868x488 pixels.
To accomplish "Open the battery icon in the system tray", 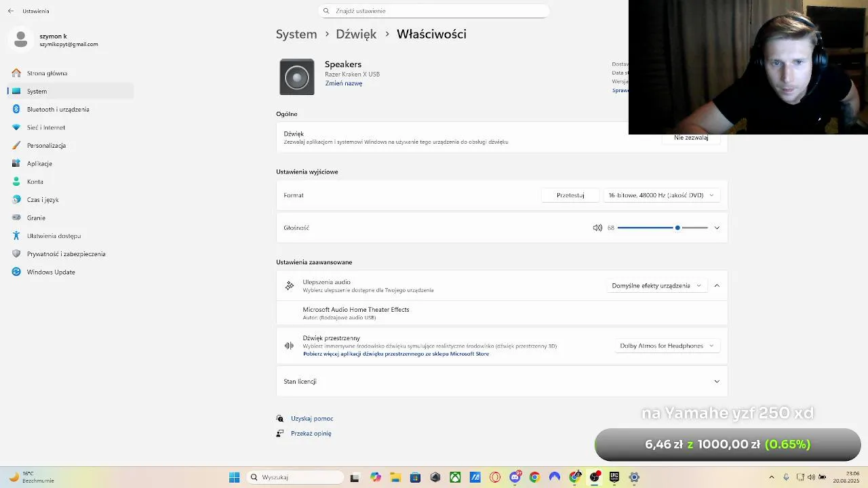I will (x=823, y=477).
